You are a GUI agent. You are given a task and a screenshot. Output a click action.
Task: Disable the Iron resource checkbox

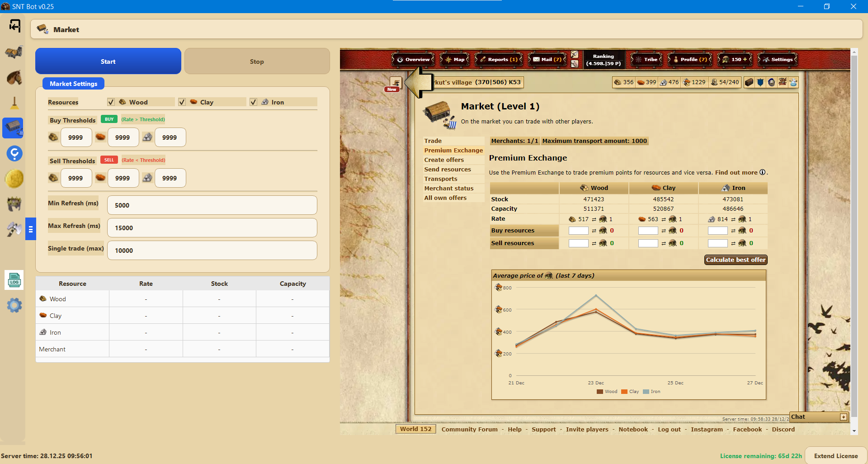(254, 102)
